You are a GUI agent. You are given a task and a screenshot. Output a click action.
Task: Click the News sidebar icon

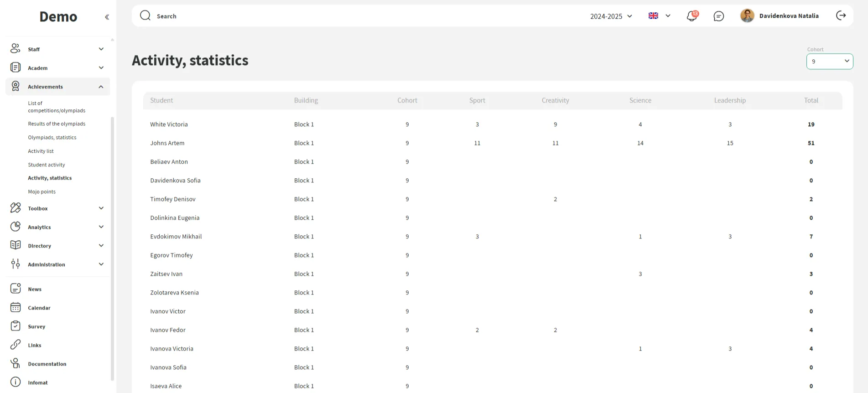click(16, 289)
